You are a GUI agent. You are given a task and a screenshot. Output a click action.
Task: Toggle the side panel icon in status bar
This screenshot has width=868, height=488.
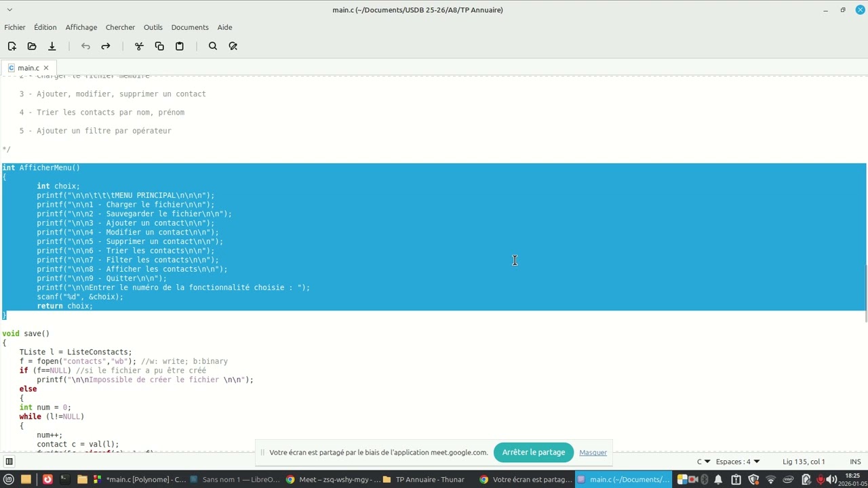tap(9, 462)
